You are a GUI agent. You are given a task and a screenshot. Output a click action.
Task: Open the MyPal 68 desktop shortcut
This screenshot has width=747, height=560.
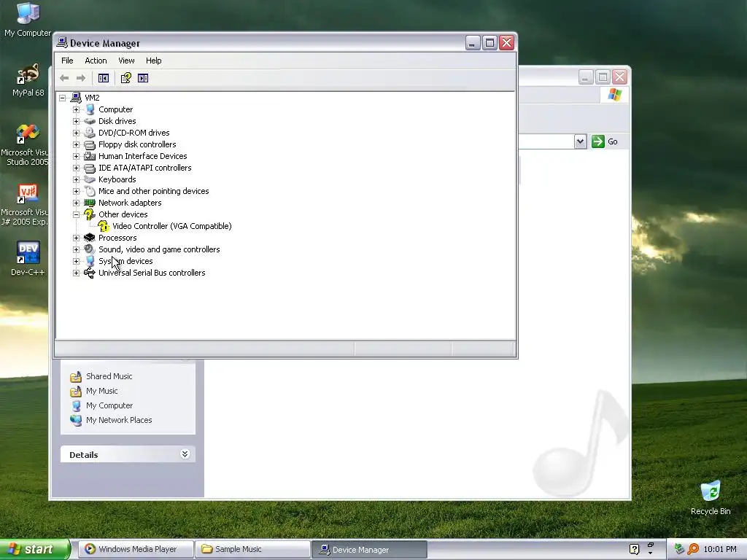[x=28, y=79]
